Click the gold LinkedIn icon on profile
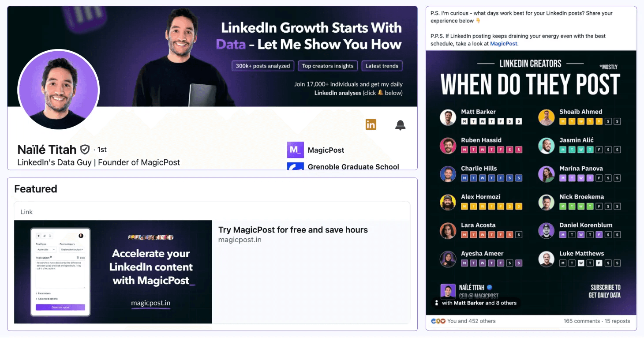This screenshot has width=644, height=338. [x=371, y=124]
